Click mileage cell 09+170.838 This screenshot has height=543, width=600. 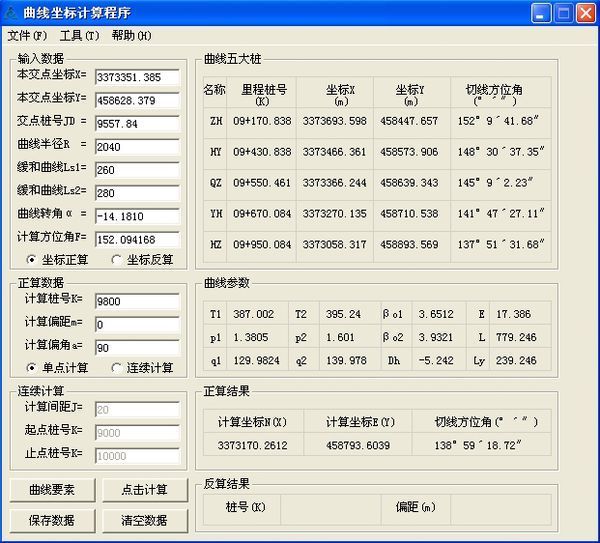coord(262,121)
